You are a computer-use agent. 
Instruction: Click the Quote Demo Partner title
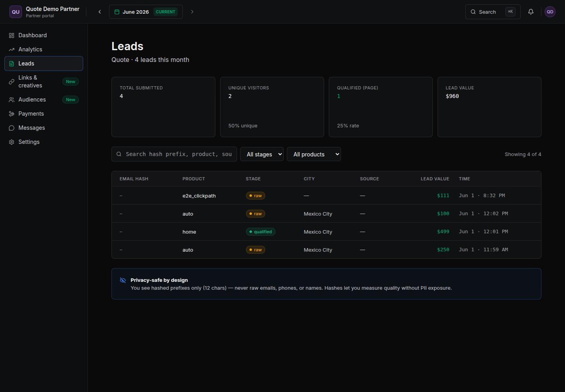tap(53, 9)
